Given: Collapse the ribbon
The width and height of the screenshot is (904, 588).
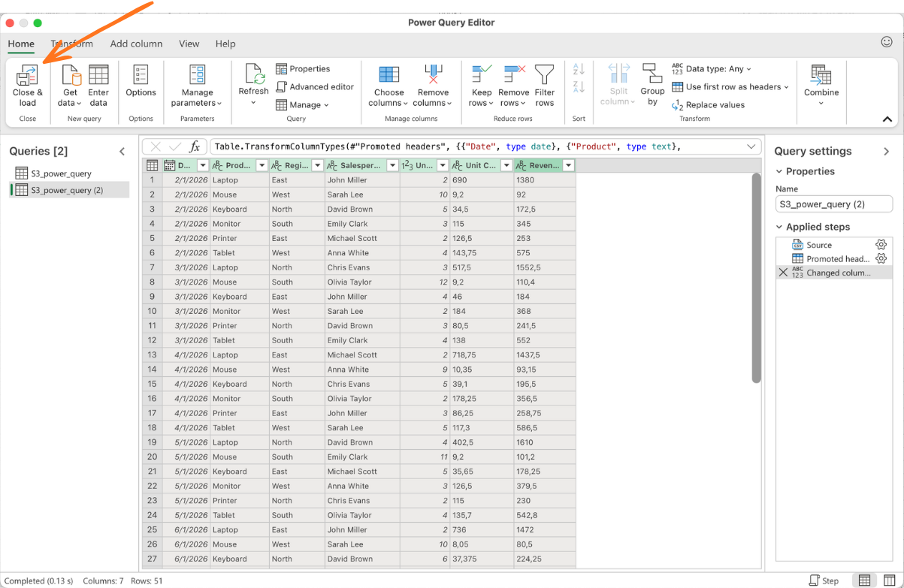Looking at the screenshot, I should click(x=887, y=119).
